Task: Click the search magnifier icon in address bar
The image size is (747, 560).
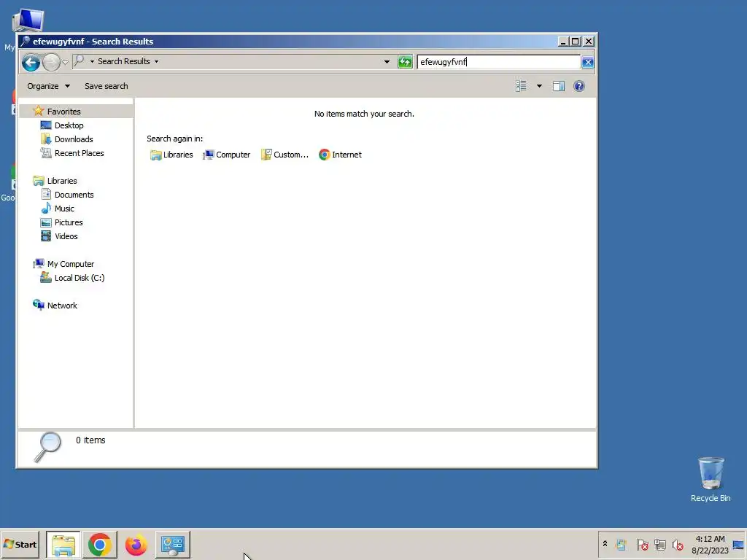Action: pos(79,61)
